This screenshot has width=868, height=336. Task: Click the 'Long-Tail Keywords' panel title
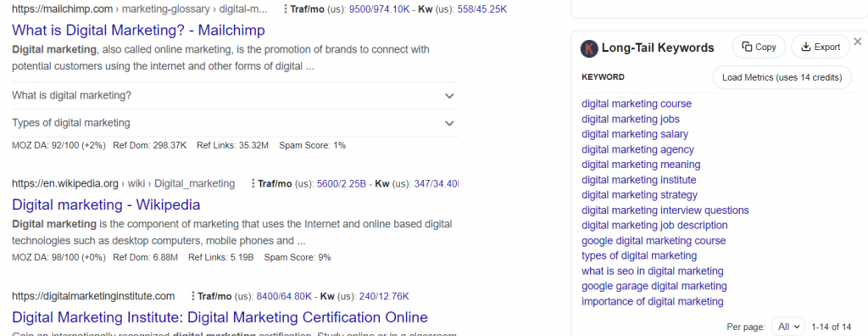(658, 48)
